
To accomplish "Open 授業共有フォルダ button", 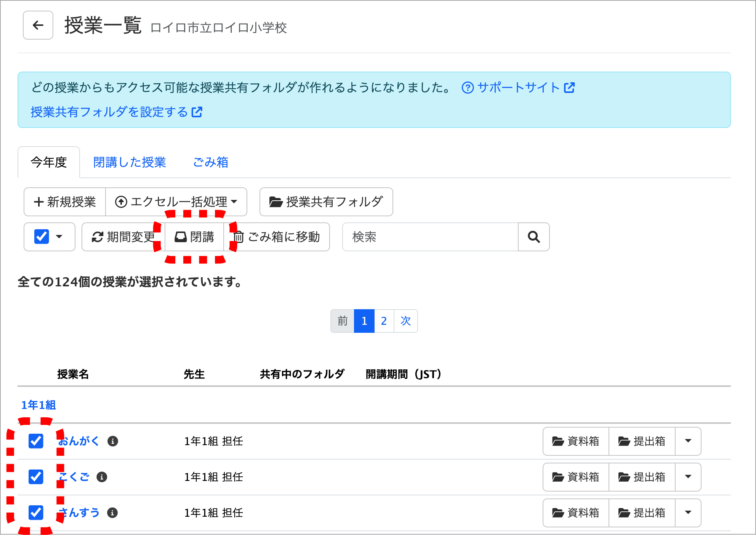I will tap(326, 202).
